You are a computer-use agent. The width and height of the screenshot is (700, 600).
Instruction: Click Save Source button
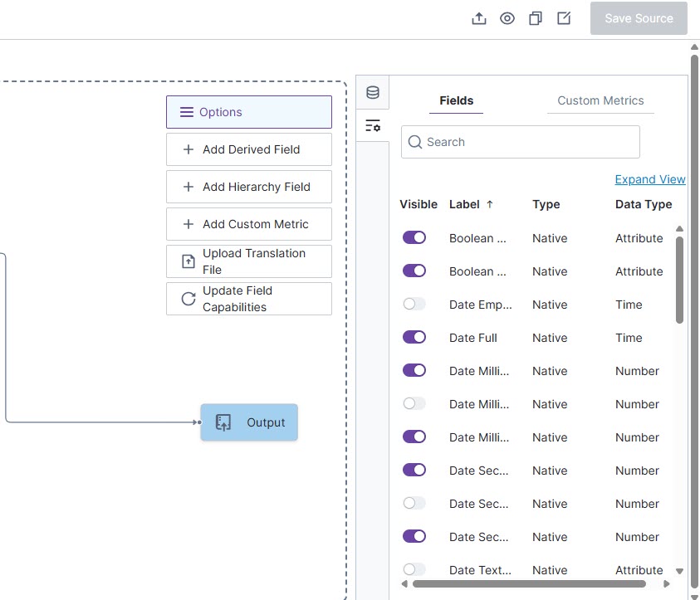point(639,18)
